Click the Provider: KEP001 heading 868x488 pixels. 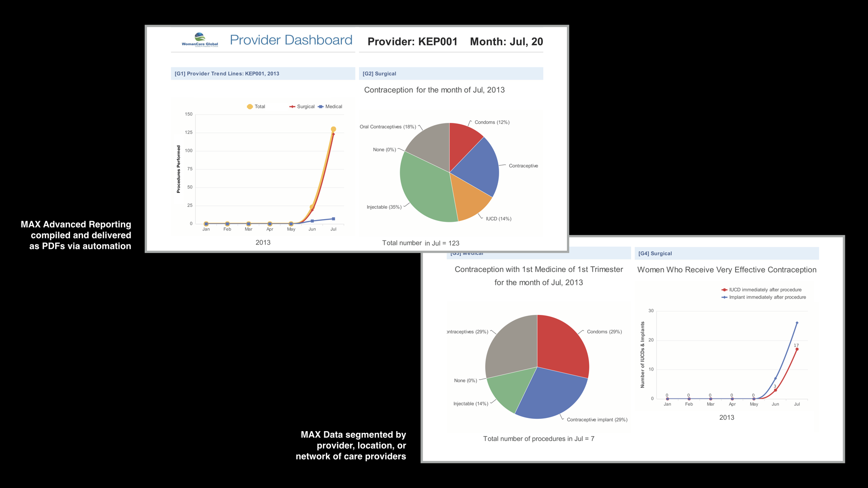(412, 42)
